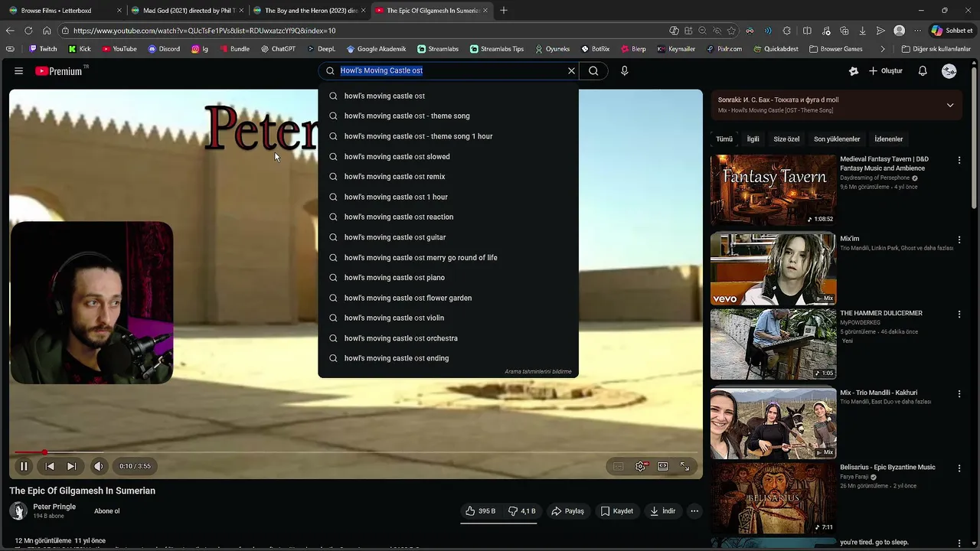
Task: Open YouTube notifications bell
Action: coord(923,70)
